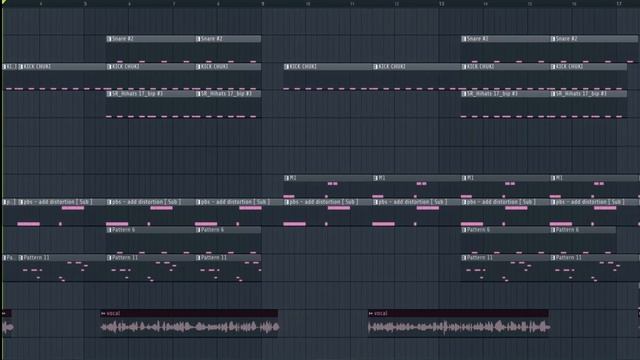This screenshot has width=640, height=360.
Task: Select the second M1 clip title
Action: coord(382,178)
